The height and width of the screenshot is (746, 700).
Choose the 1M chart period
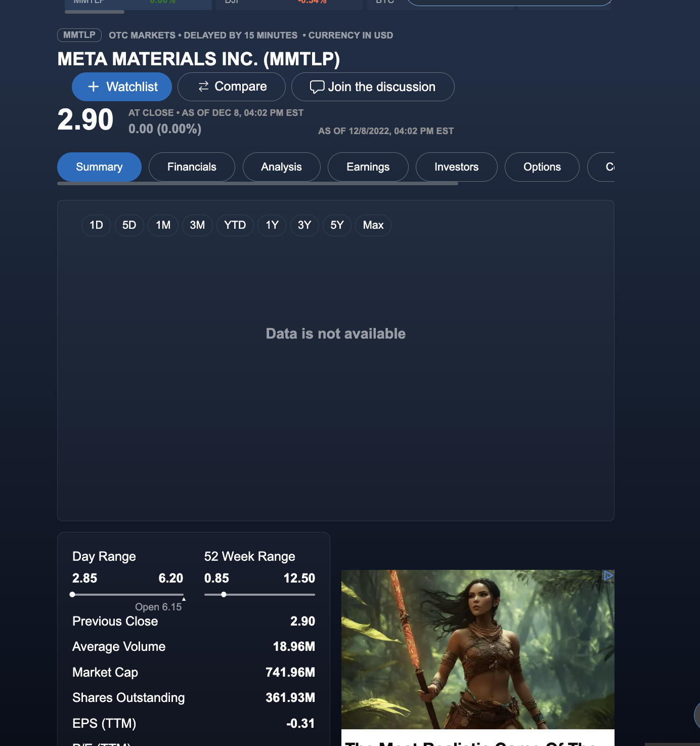163,225
